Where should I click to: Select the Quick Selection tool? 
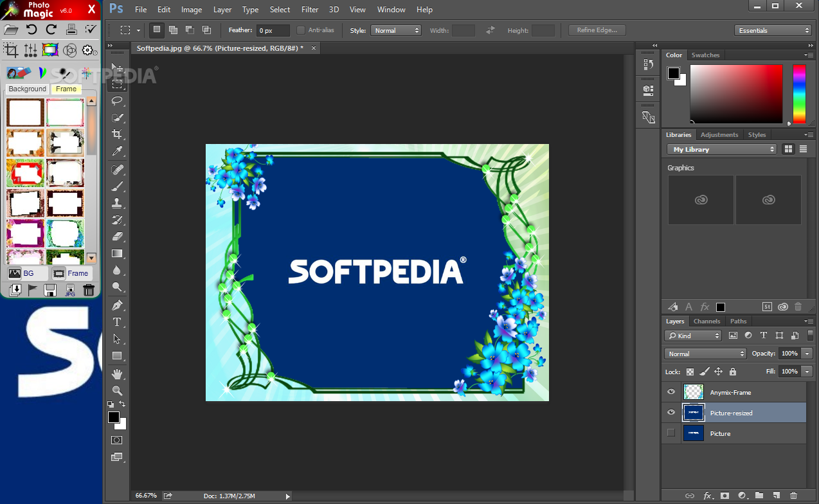(117, 118)
